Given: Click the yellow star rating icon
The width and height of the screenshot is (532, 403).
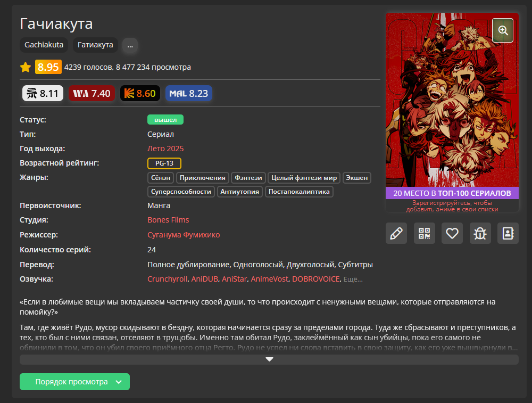Looking at the screenshot, I should coord(26,67).
